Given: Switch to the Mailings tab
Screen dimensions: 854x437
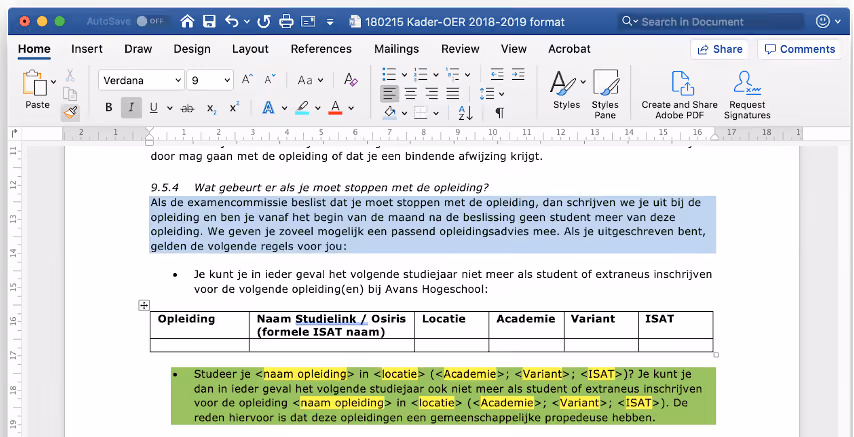Looking at the screenshot, I should [x=396, y=48].
